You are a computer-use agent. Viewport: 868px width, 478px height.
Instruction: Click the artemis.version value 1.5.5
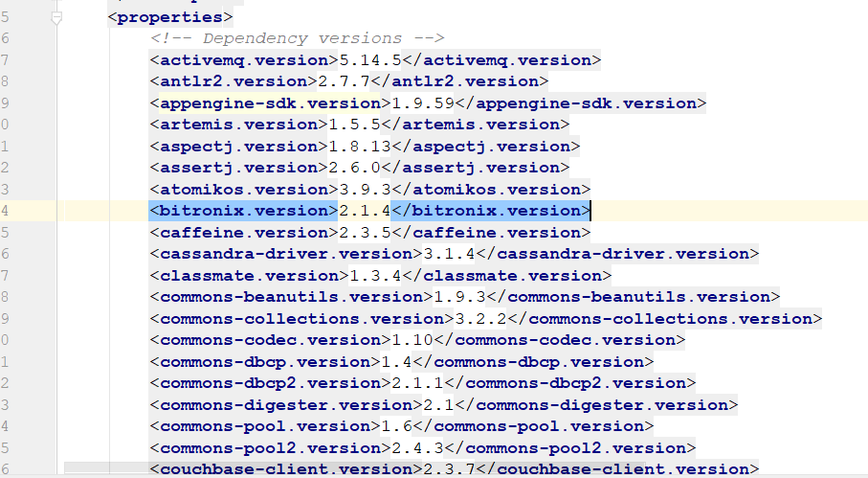354,125
